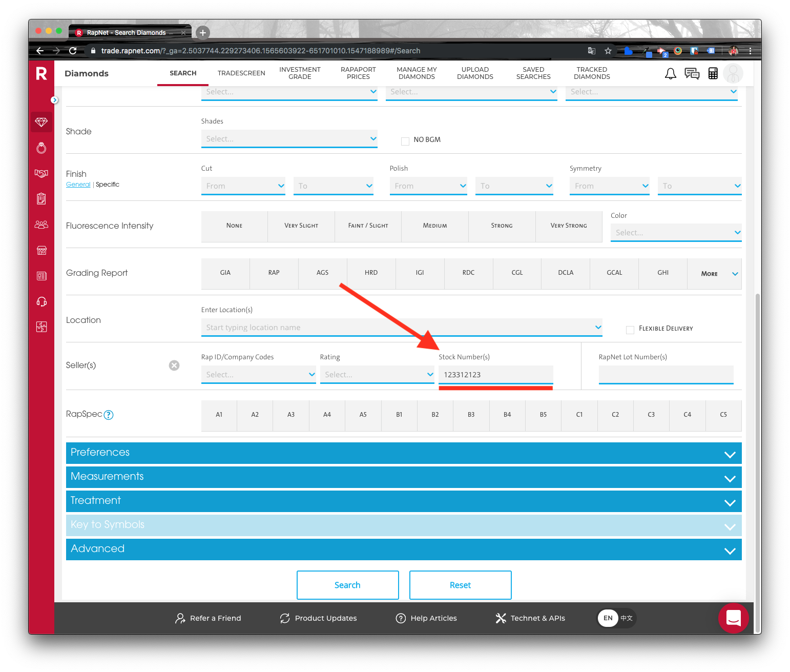Open the Cut From dropdown
Viewport: 790px width, 672px height.
pyautogui.click(x=243, y=186)
